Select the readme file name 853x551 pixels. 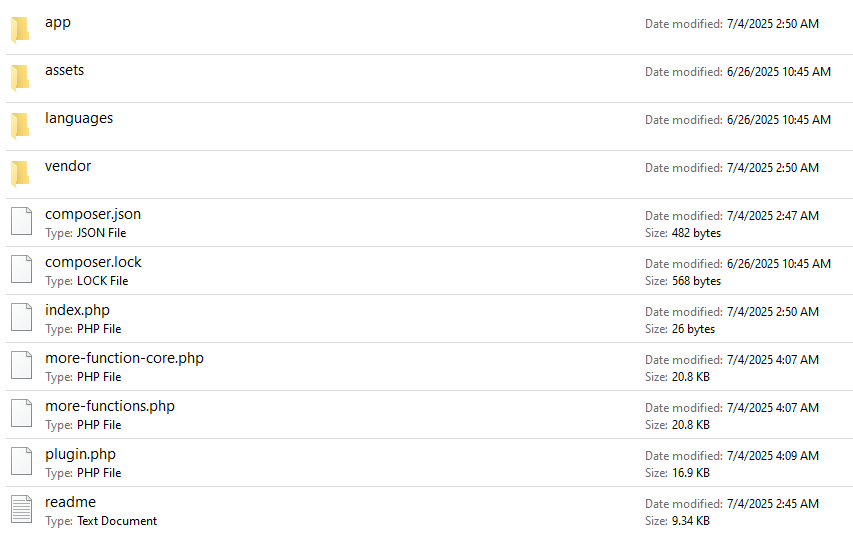[70, 502]
